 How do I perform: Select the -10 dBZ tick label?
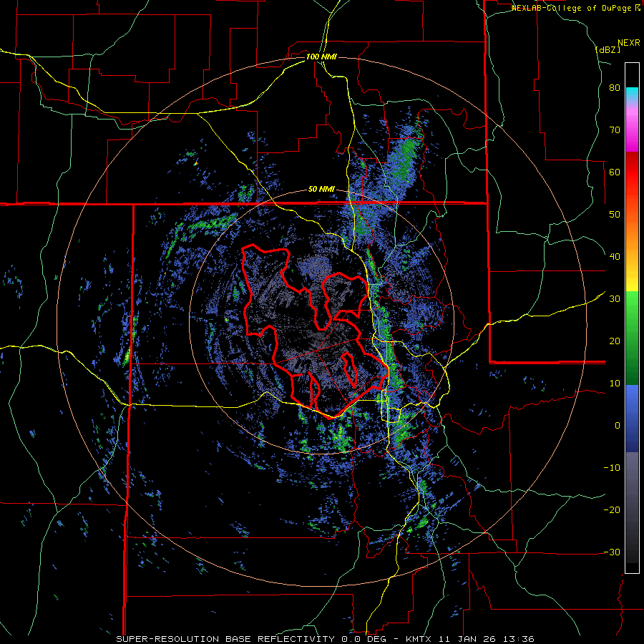(612, 468)
